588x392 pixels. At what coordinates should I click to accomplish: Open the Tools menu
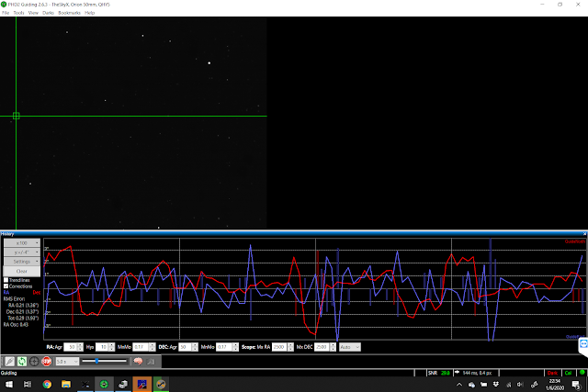[x=18, y=13]
